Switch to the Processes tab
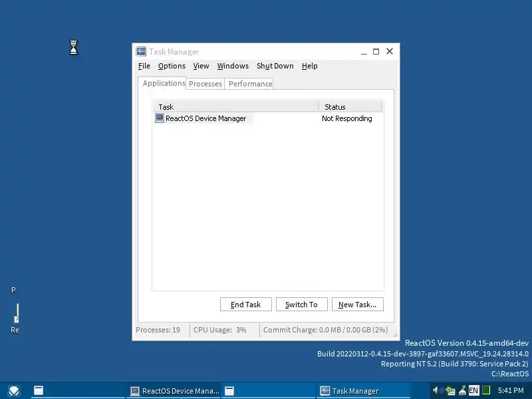 pyautogui.click(x=205, y=84)
